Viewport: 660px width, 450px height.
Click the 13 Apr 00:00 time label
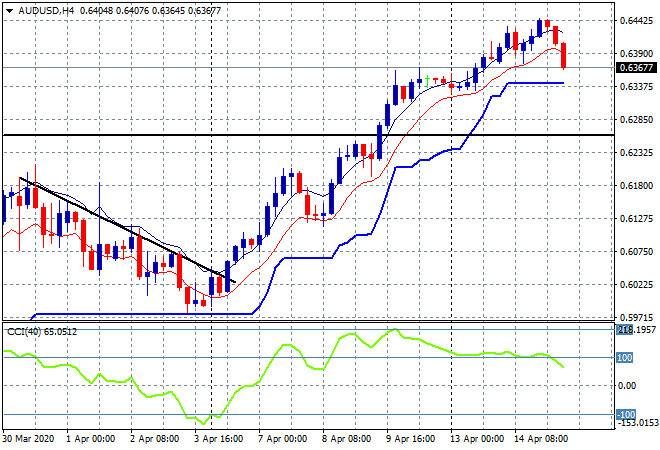[477, 439]
